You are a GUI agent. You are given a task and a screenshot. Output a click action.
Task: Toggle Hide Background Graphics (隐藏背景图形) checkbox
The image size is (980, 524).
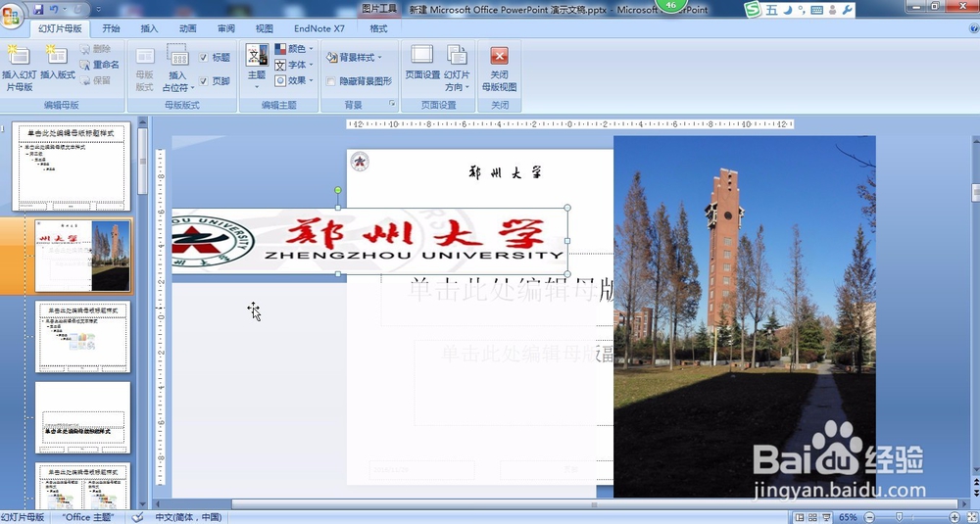point(330,81)
